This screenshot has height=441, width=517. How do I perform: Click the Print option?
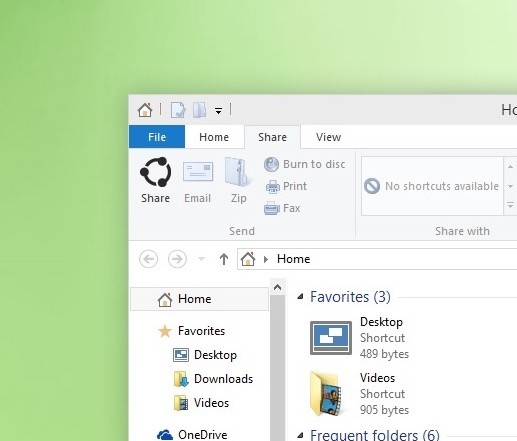point(286,186)
